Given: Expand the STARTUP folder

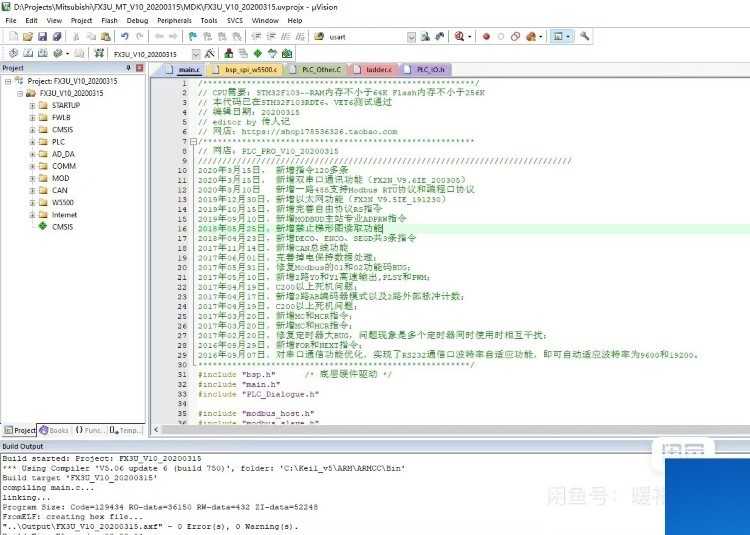Looking at the screenshot, I should 32,105.
